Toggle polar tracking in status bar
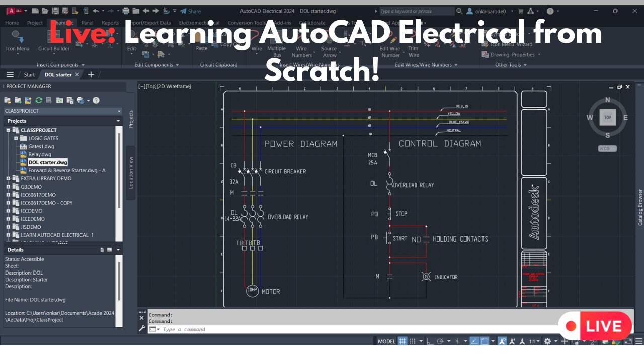Image resolution: width=644 pixels, height=362 pixels. pos(441,341)
